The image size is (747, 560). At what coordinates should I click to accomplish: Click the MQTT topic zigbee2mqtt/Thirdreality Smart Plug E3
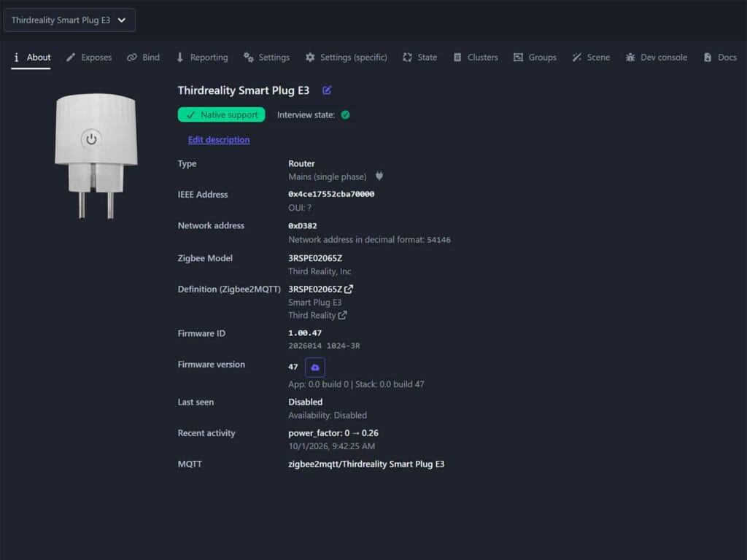[x=366, y=464]
